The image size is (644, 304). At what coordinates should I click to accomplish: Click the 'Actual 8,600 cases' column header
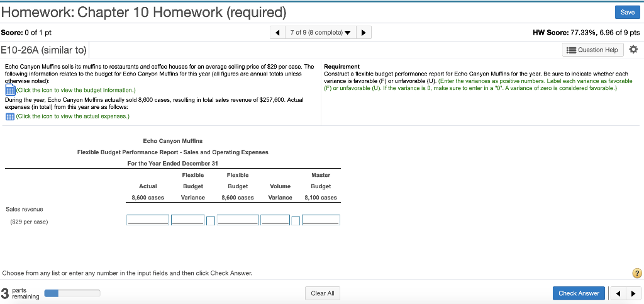click(148, 192)
